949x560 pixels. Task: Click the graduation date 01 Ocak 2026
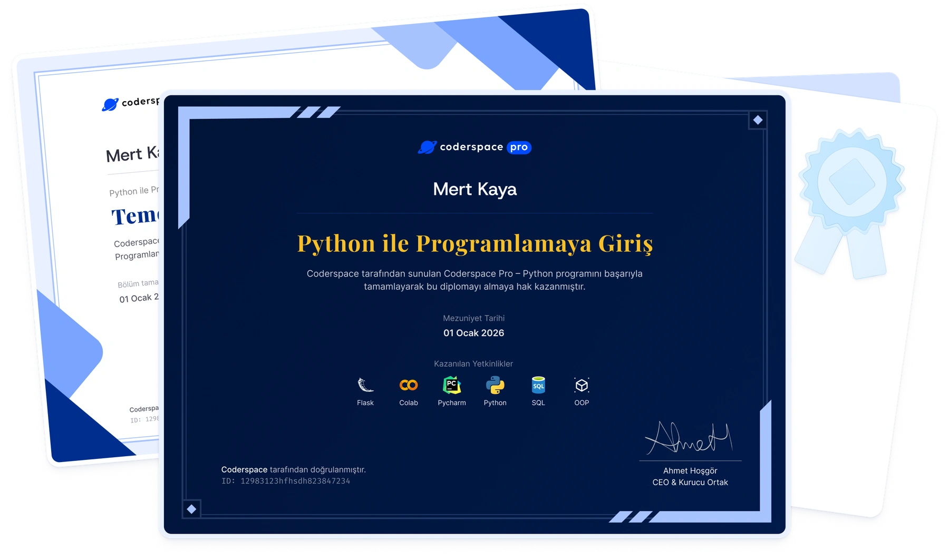(x=473, y=333)
